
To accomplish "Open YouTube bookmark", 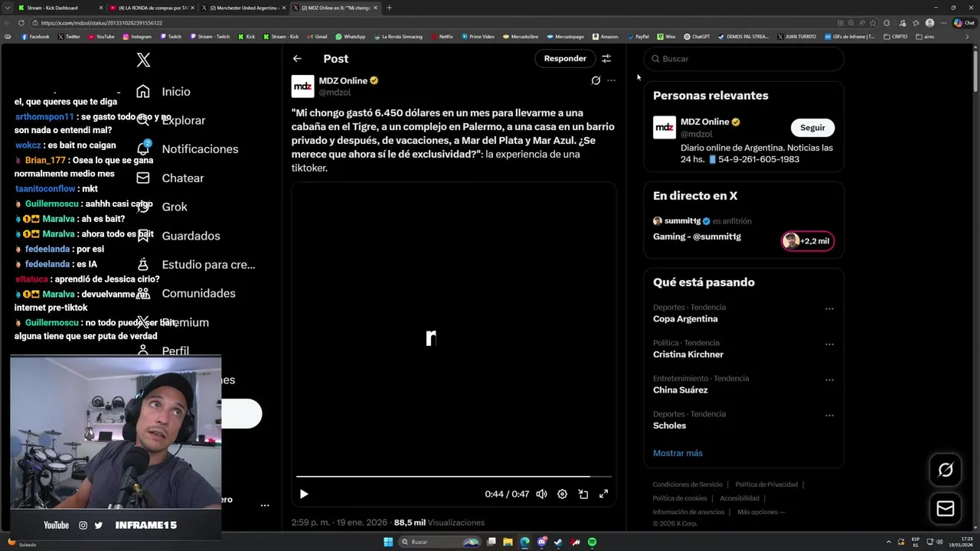I will (x=102, y=37).
